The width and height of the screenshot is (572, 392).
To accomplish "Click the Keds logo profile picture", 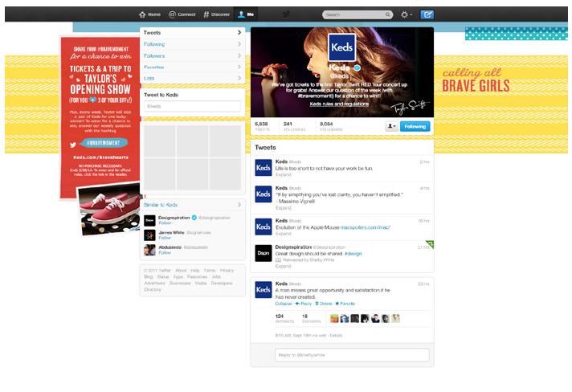I will [x=341, y=47].
